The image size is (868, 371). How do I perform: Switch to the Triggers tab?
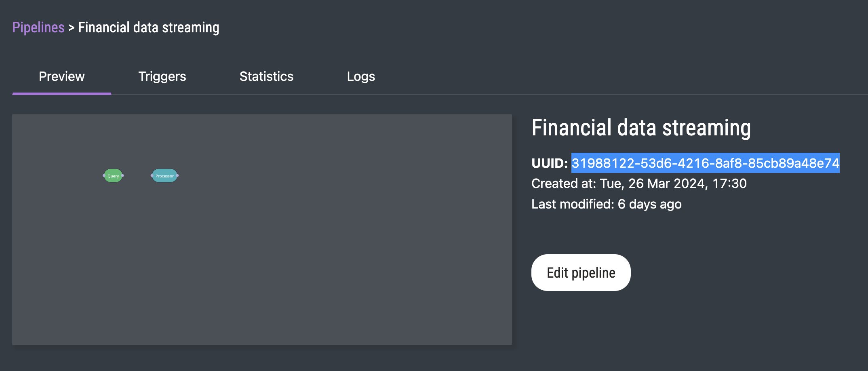tap(162, 76)
